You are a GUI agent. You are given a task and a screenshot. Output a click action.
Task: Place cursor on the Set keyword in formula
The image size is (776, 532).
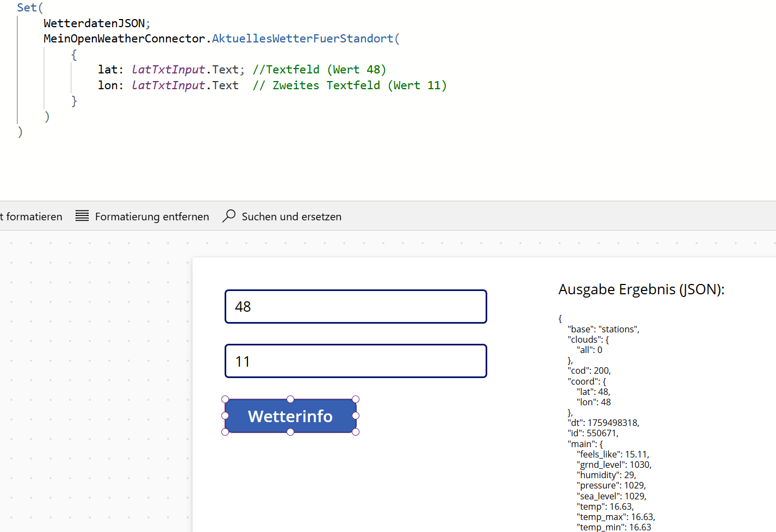pyautogui.click(x=27, y=8)
